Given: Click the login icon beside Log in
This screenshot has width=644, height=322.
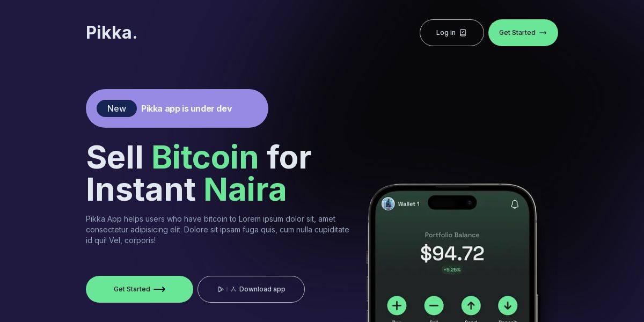Looking at the screenshot, I should click(x=463, y=33).
